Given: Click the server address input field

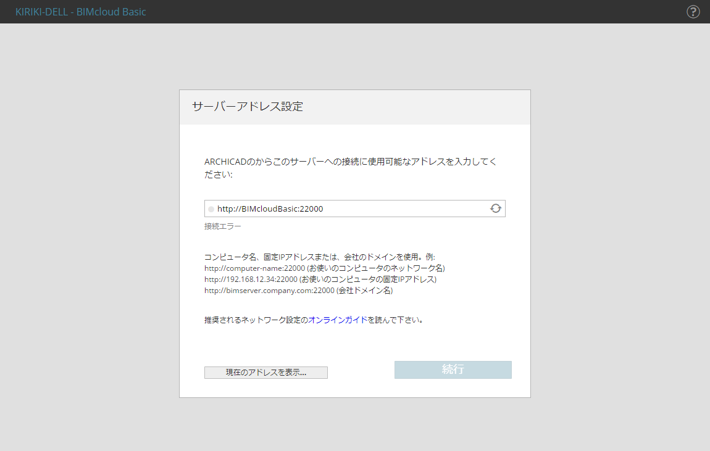Looking at the screenshot, I should pyautogui.click(x=355, y=209).
